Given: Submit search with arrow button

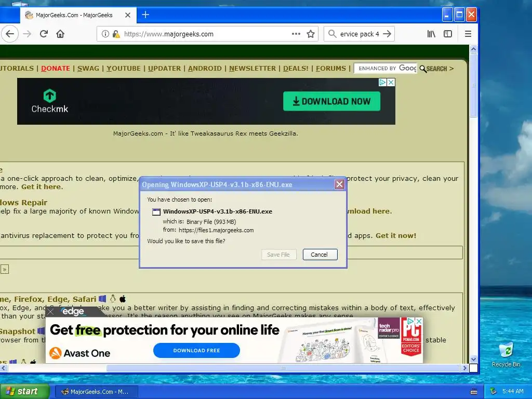Looking at the screenshot, I should pyautogui.click(x=387, y=34).
